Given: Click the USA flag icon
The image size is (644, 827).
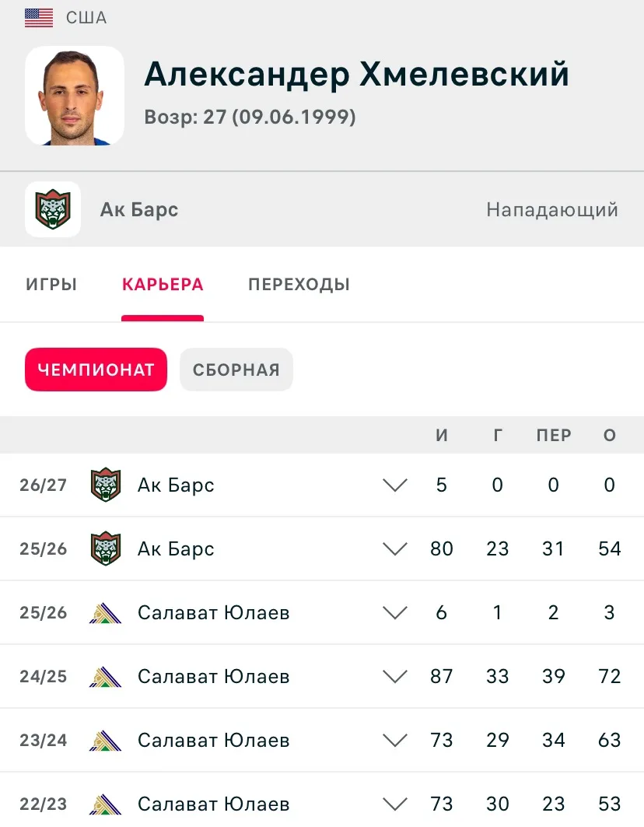Looking at the screenshot, I should (x=39, y=18).
